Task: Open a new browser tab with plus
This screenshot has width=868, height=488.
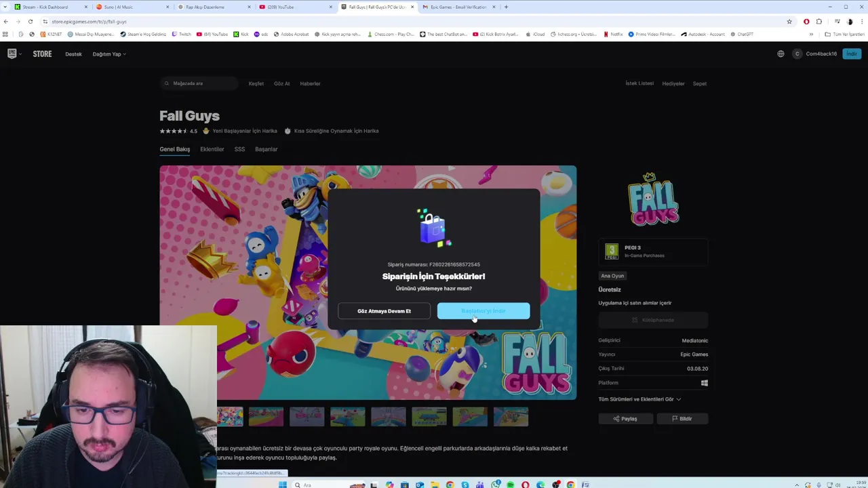Action: pos(506,7)
